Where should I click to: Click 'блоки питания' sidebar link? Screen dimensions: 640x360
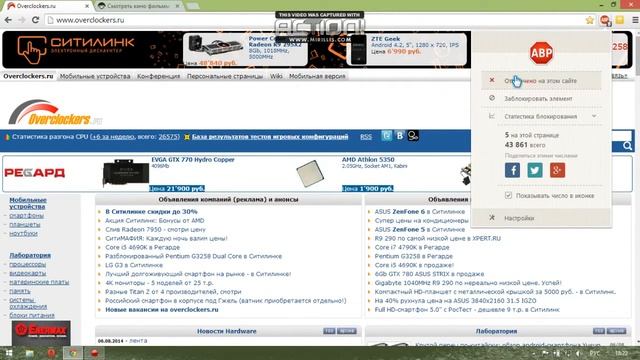(32, 315)
